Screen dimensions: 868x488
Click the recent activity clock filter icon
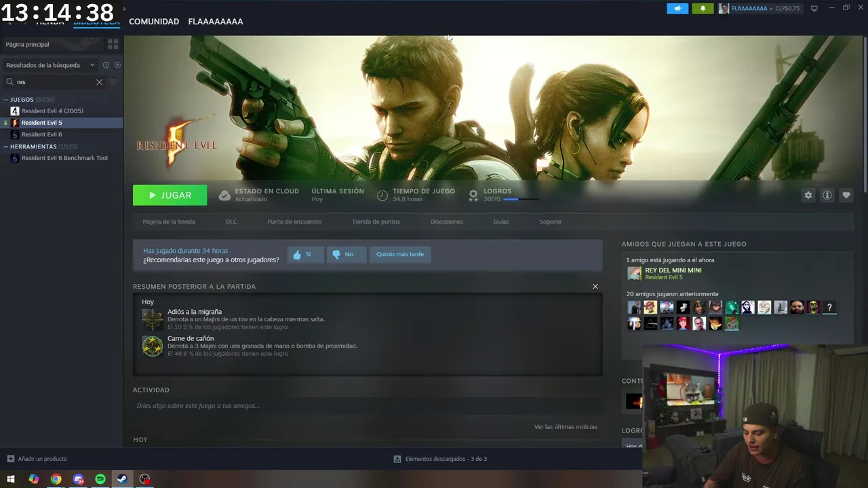click(x=106, y=65)
